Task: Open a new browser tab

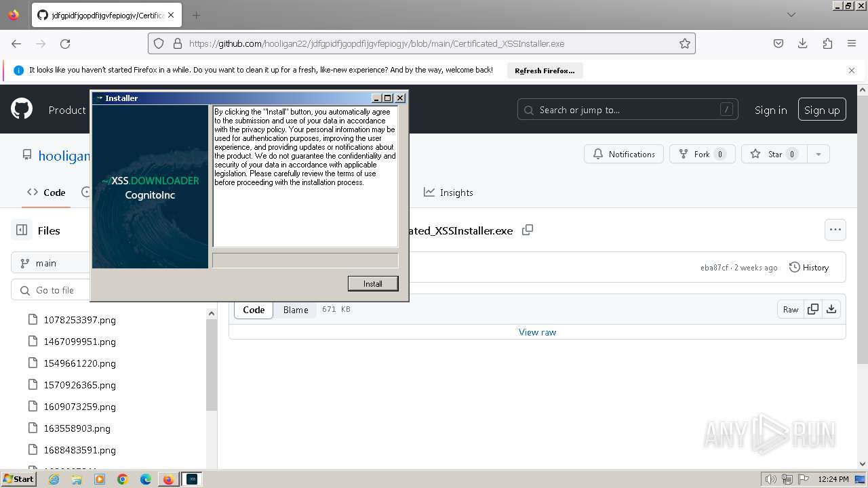Action: coord(196,15)
